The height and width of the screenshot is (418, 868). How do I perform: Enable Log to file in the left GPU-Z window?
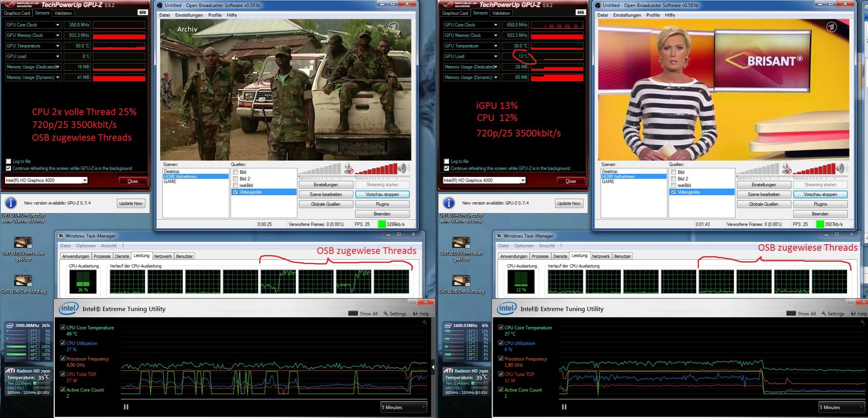click(x=9, y=161)
